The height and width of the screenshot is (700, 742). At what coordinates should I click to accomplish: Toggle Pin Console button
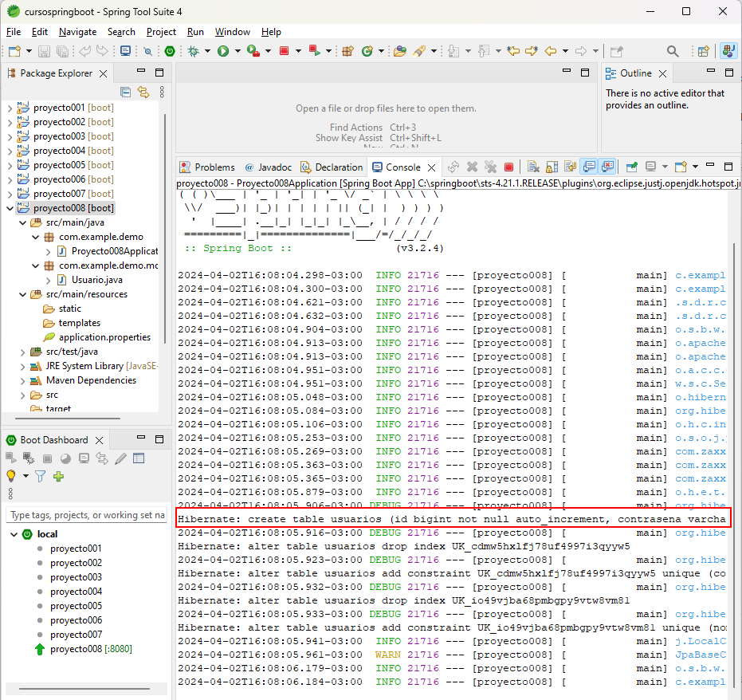pyautogui.click(x=632, y=167)
